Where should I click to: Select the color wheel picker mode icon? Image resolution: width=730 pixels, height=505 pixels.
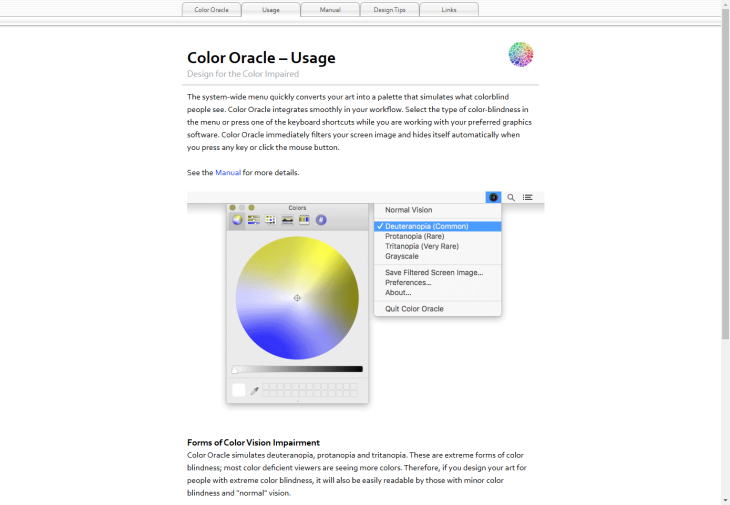click(x=237, y=220)
